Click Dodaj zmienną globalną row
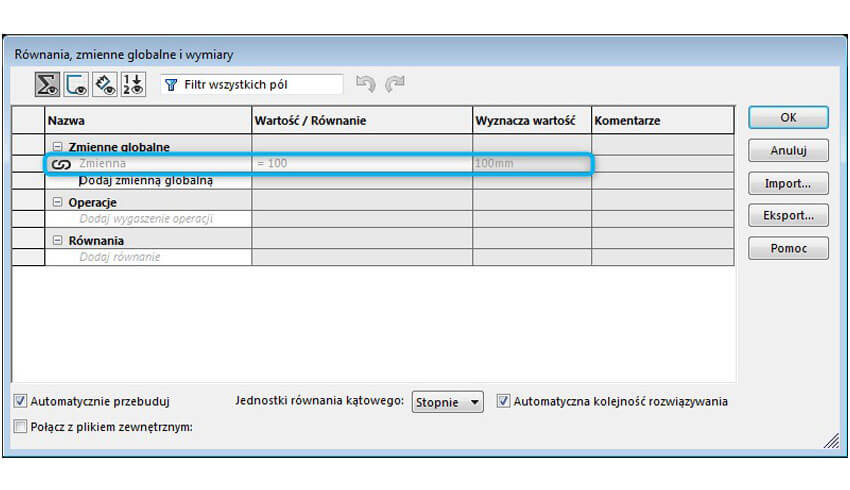 [x=149, y=180]
